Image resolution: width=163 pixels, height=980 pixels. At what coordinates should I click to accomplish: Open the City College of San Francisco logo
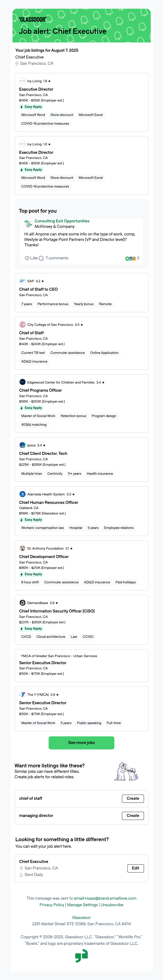[x=22, y=324]
